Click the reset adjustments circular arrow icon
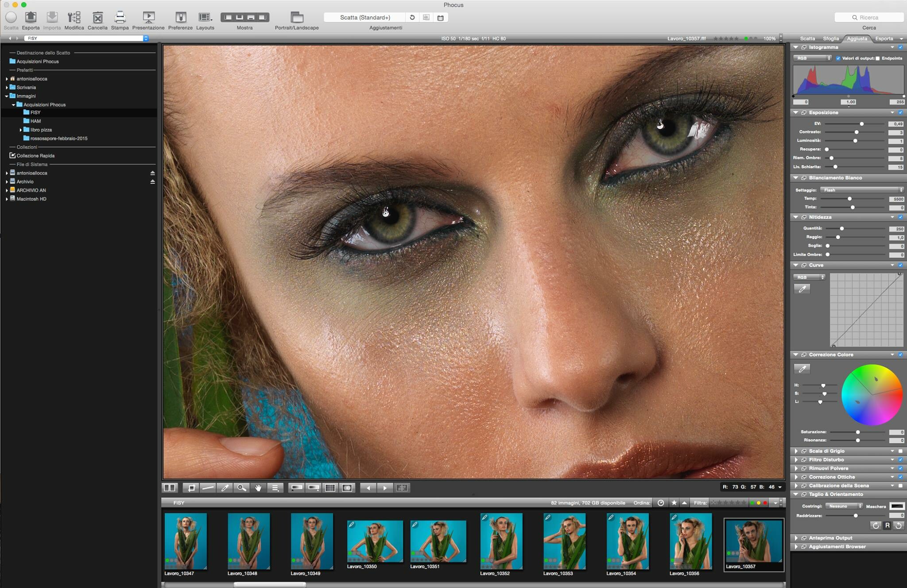Image resolution: width=907 pixels, height=588 pixels. (x=412, y=17)
